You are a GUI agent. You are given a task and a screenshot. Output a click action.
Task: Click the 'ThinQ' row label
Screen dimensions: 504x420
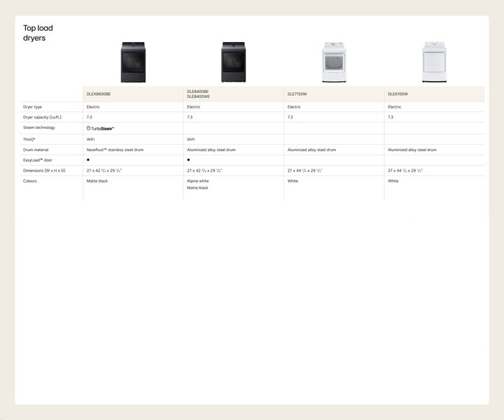[x=29, y=139]
